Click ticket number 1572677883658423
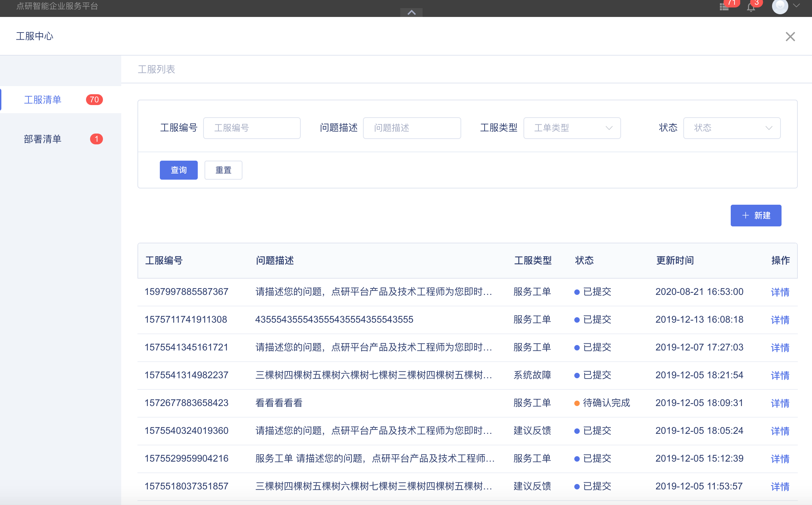 point(186,403)
